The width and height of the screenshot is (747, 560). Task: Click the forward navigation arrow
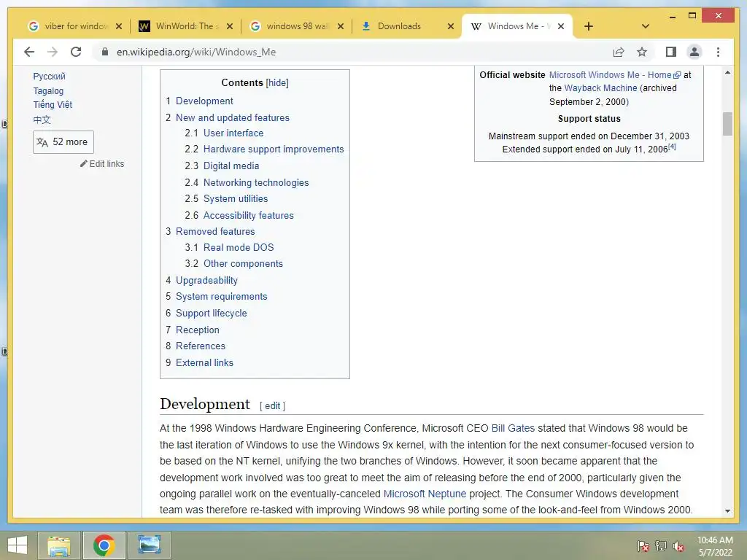tap(53, 52)
